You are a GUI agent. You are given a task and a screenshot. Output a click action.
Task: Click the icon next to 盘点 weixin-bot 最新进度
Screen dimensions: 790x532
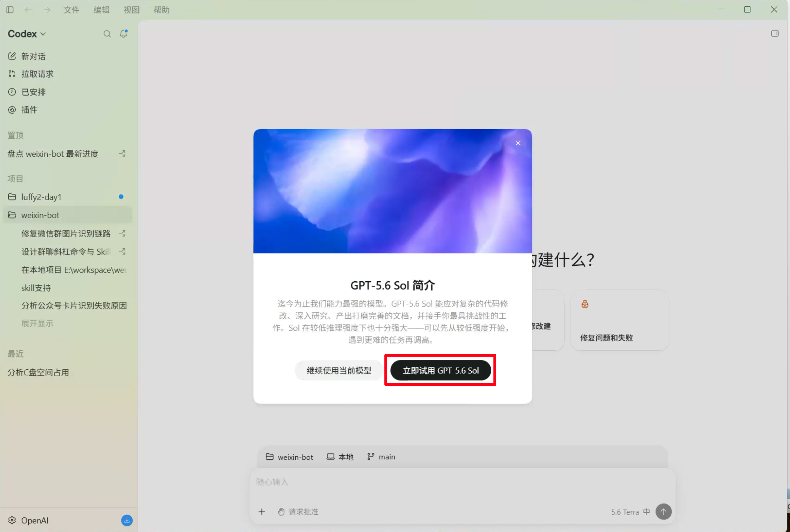click(x=122, y=154)
